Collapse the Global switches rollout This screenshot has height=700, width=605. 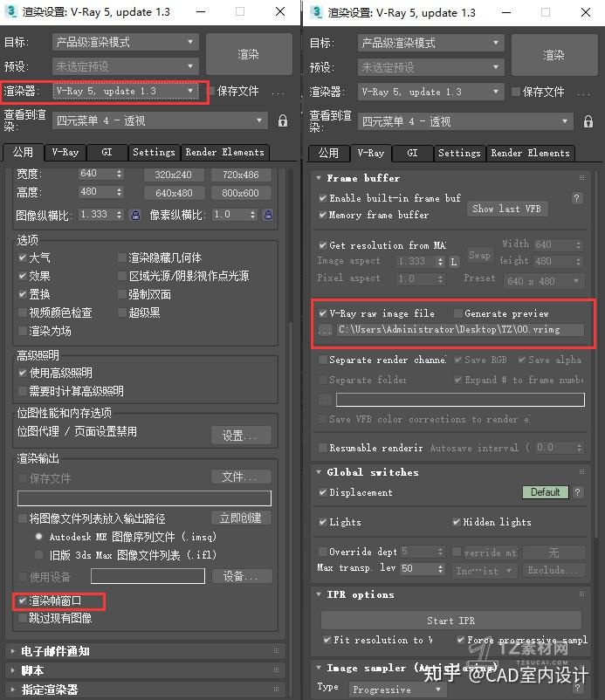pyautogui.click(x=319, y=472)
